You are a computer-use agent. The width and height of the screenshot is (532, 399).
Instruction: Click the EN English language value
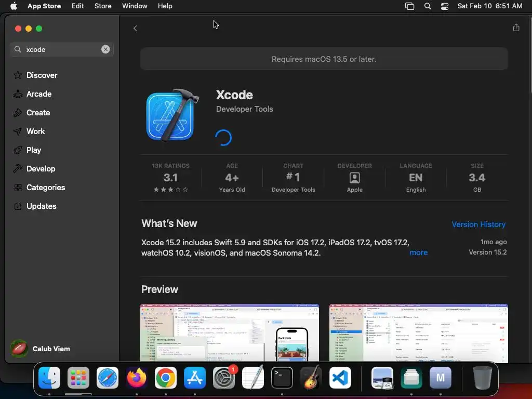[416, 178]
